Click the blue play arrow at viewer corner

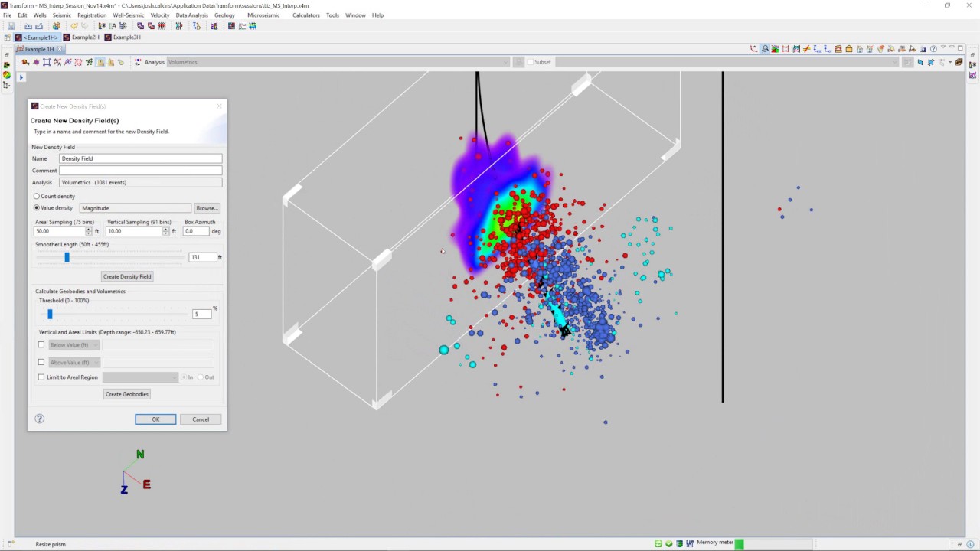pos(21,77)
